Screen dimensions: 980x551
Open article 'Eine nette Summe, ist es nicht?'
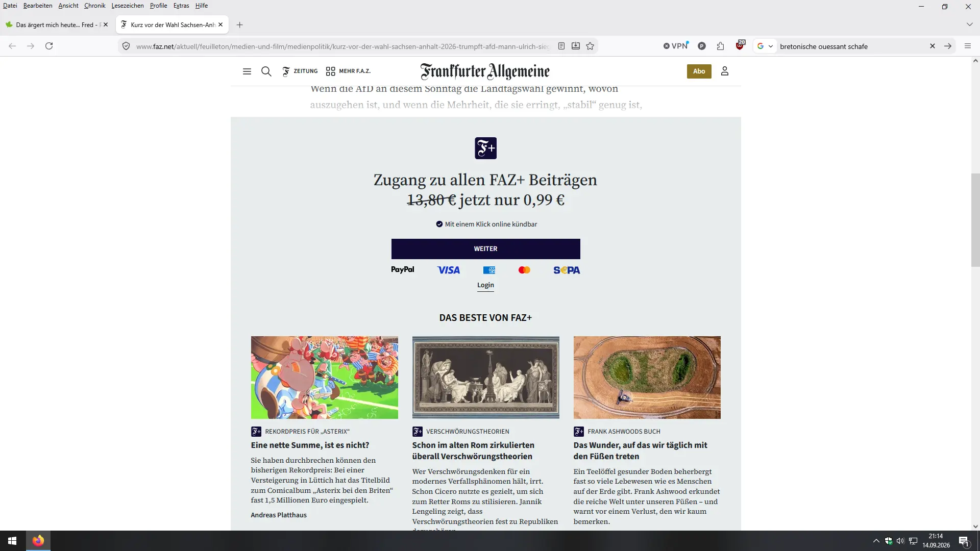click(310, 445)
